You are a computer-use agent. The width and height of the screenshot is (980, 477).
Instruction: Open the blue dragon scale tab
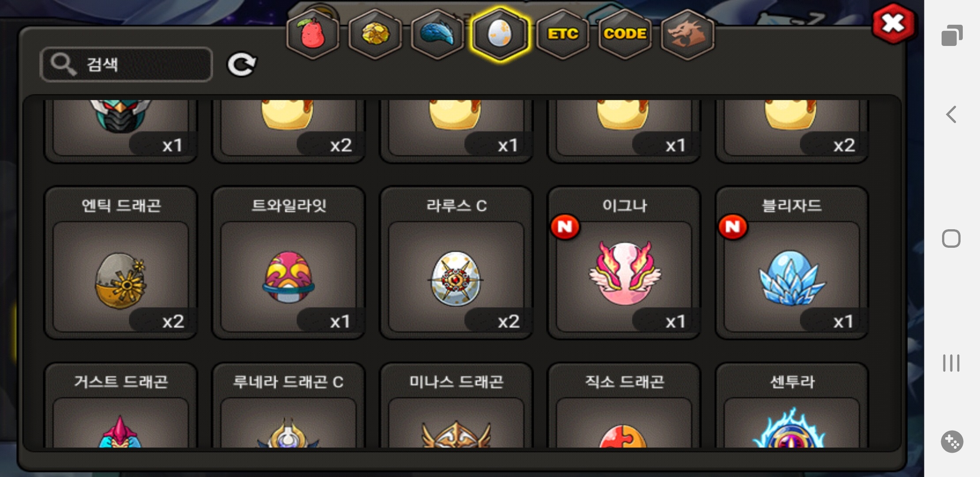tap(437, 34)
